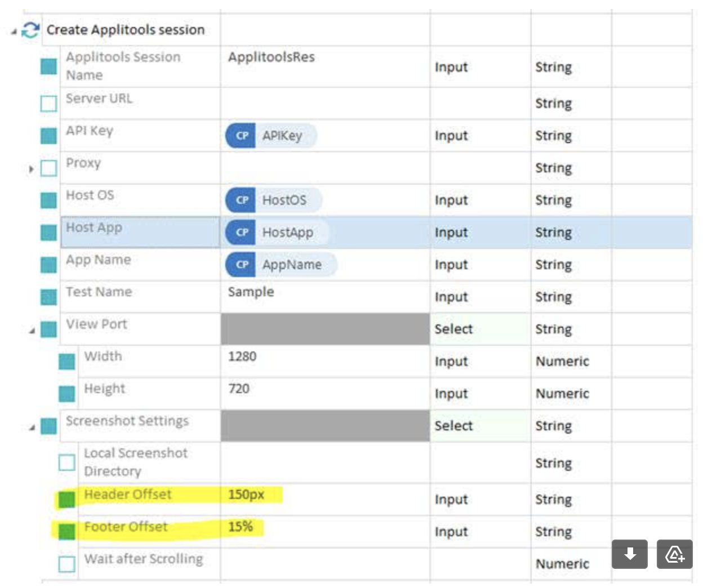Collapse the View Port row arrow
The height and width of the screenshot is (588, 712).
[32, 331]
